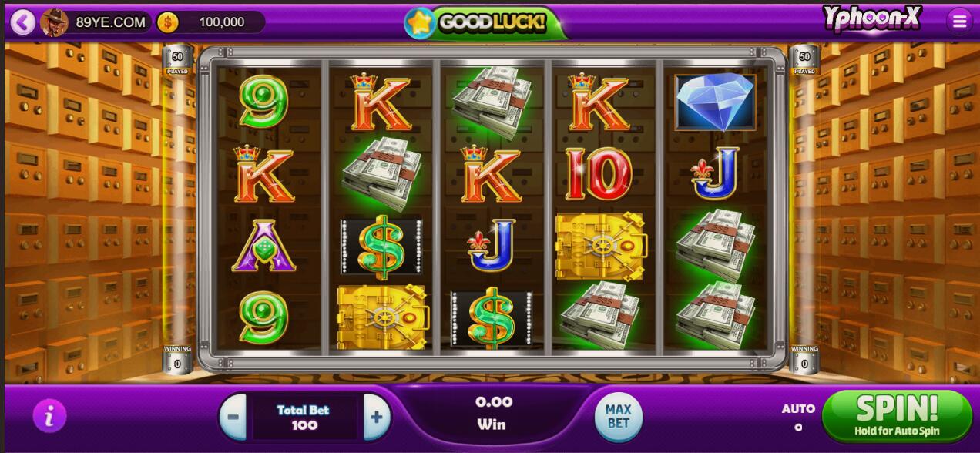Click the purple back arrow icon
This screenshot has height=453, width=980.
coord(23,22)
